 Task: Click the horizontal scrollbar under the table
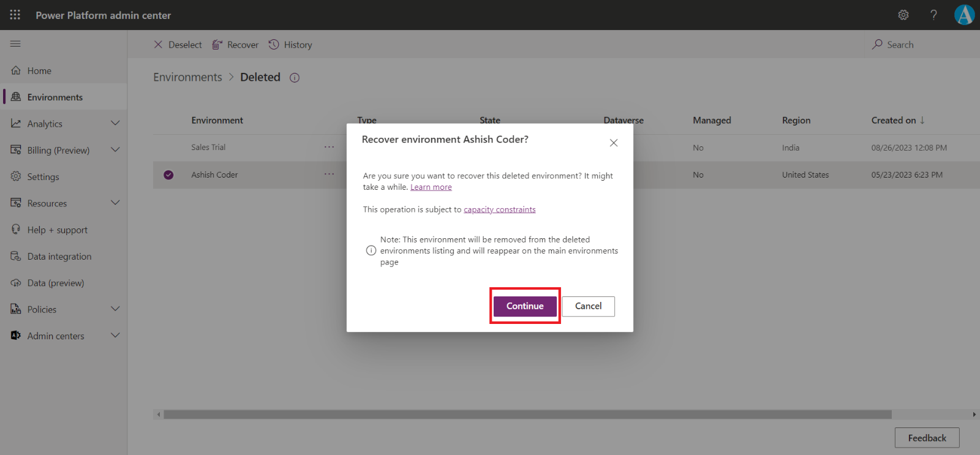(527, 415)
